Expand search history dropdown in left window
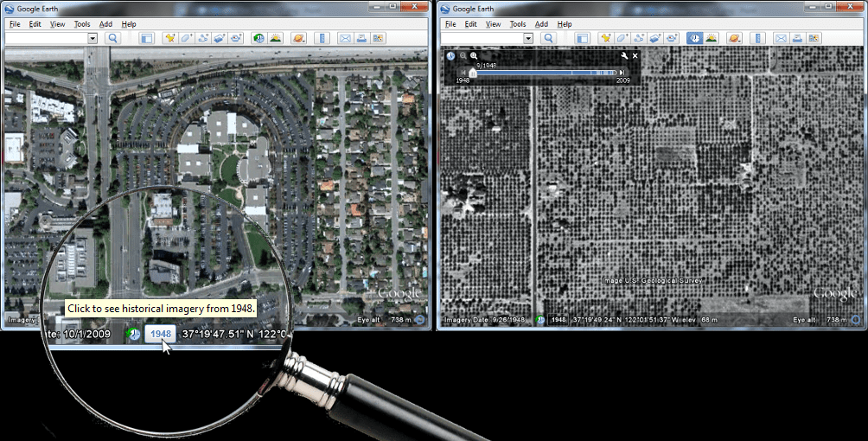Viewport: 868px width, 441px height. 93,38
